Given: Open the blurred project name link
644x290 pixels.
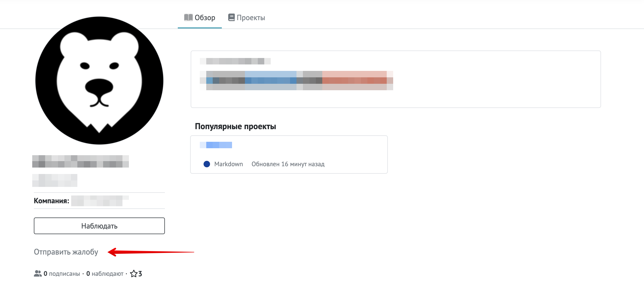Looking at the screenshot, I should tap(216, 145).
